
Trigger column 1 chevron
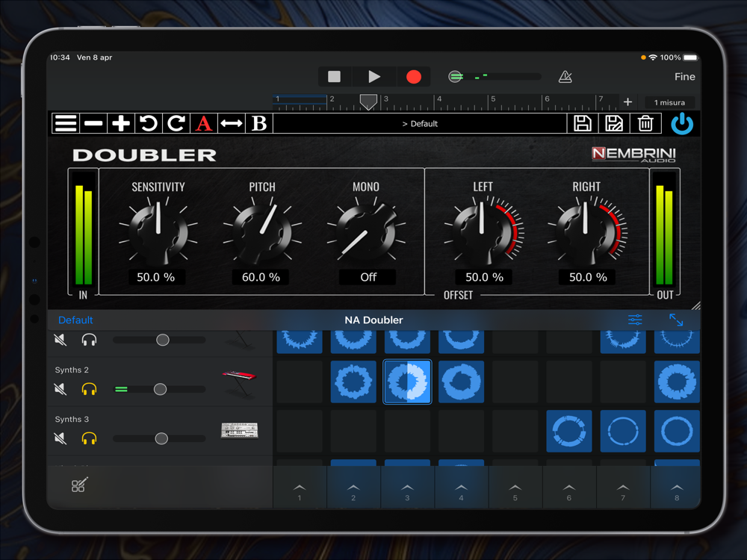[300, 488]
